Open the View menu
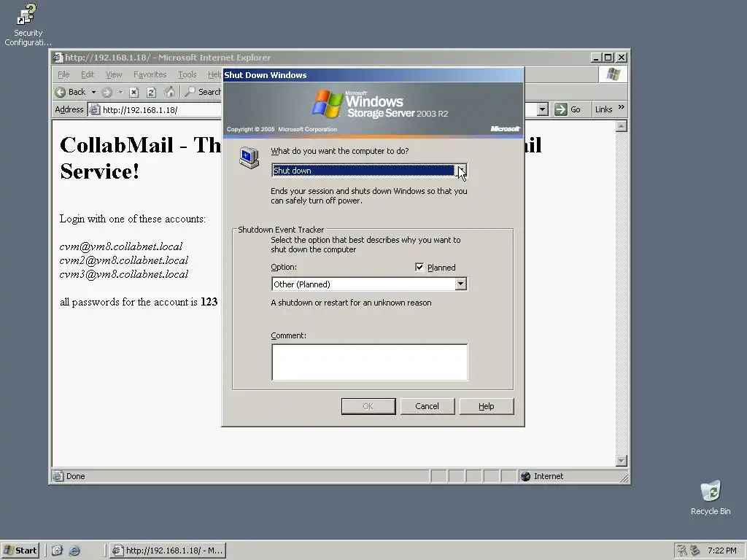This screenshot has height=560, width=747. pyautogui.click(x=114, y=74)
